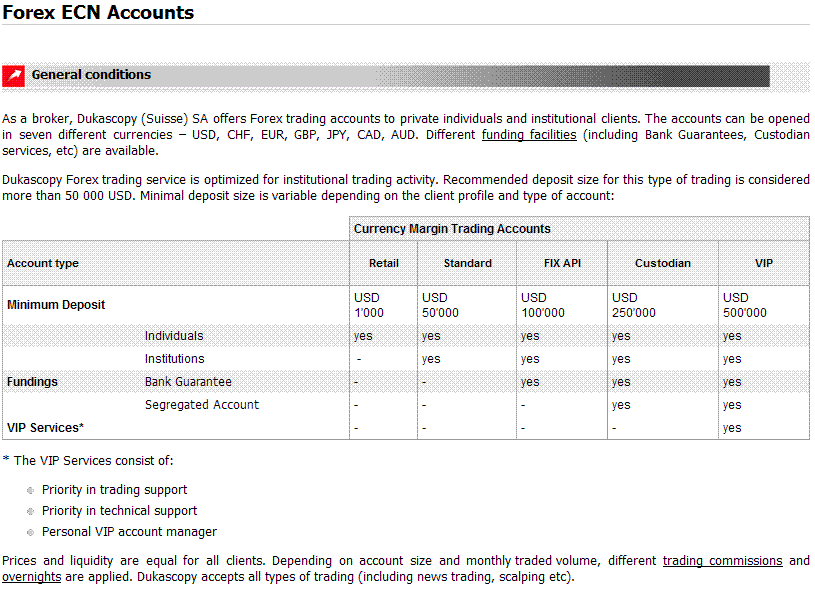
Task: Select the Retail column header
Action: click(383, 263)
